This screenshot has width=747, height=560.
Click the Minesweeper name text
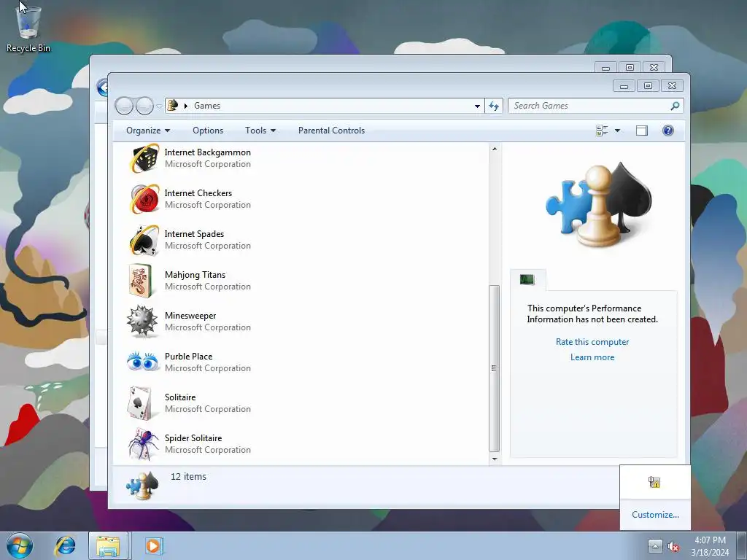(190, 316)
